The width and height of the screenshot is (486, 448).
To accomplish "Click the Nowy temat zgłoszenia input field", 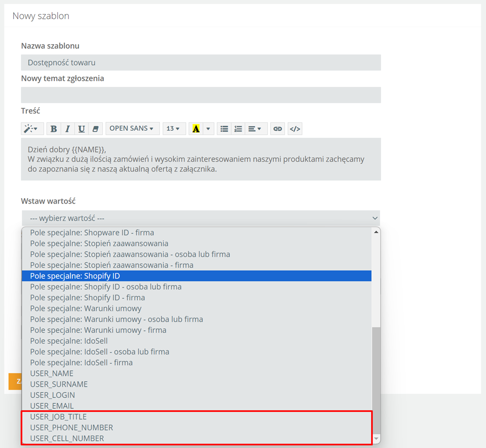I will 201,95.
